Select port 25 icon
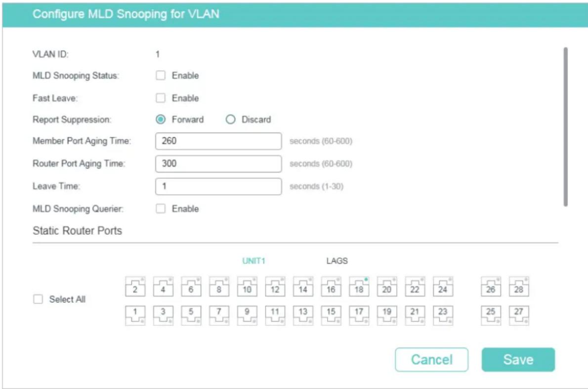Screen dimensions: 588x389 coord(491,315)
